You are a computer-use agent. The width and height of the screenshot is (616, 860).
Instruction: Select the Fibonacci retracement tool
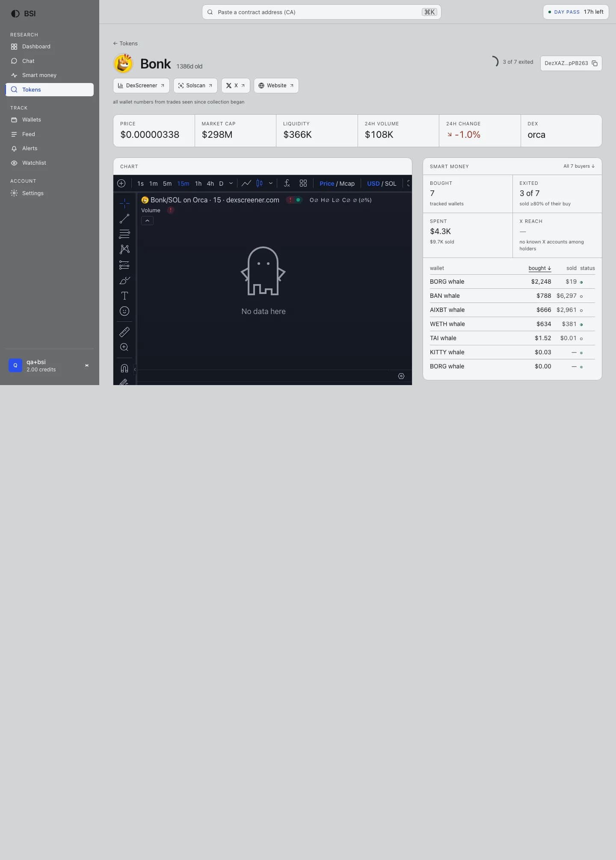124,234
